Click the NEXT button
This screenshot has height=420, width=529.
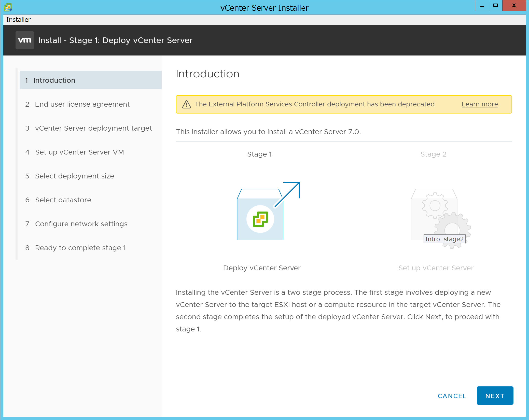tap(495, 396)
